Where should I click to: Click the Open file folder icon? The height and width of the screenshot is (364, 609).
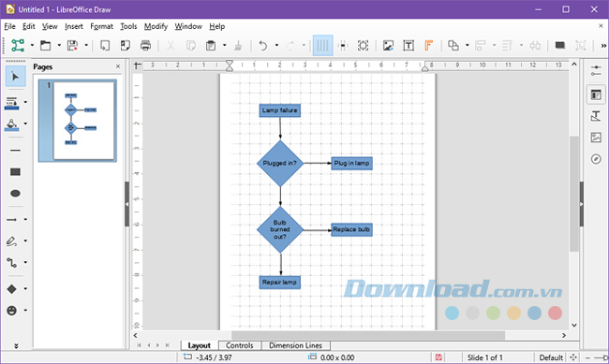pyautogui.click(x=46, y=46)
